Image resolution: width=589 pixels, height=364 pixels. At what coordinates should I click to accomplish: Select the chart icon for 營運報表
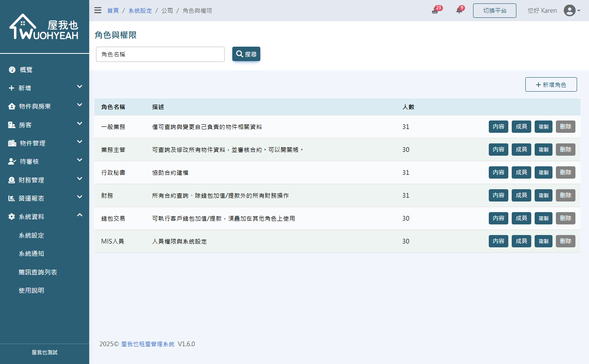pyautogui.click(x=11, y=198)
